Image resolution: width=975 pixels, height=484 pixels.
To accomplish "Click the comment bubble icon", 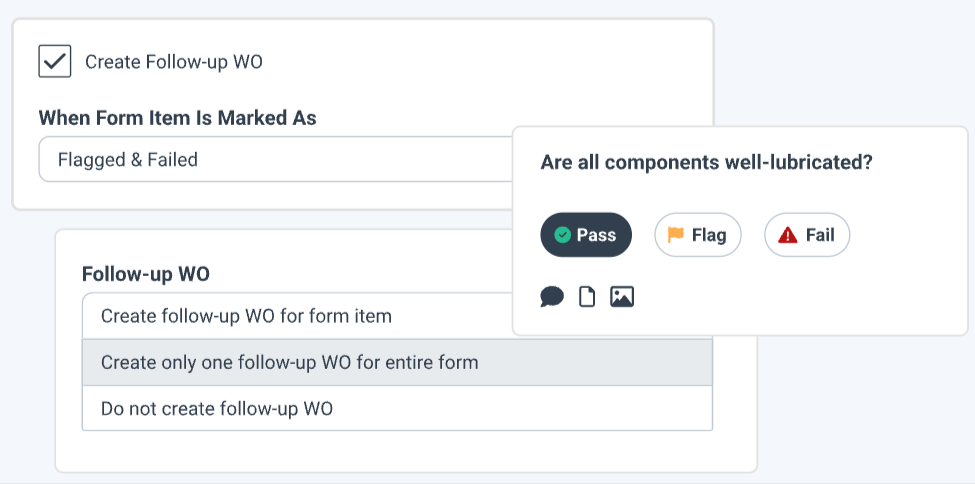I will coord(552,297).
